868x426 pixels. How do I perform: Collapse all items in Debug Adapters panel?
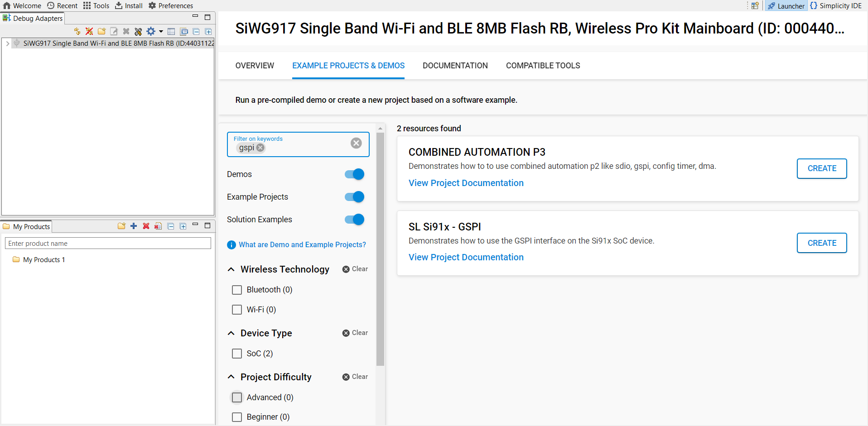tap(196, 31)
